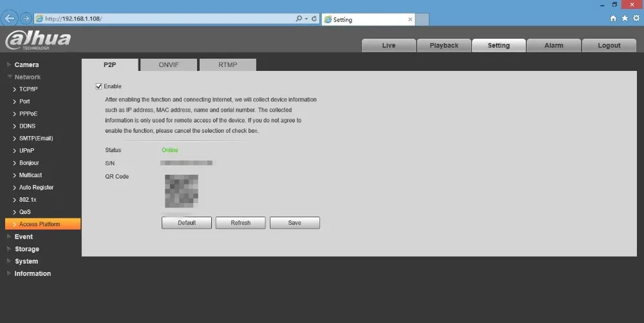Click the address bar search magnifier icon
Image resolution: width=644 pixels, height=323 pixels.
(299, 19)
